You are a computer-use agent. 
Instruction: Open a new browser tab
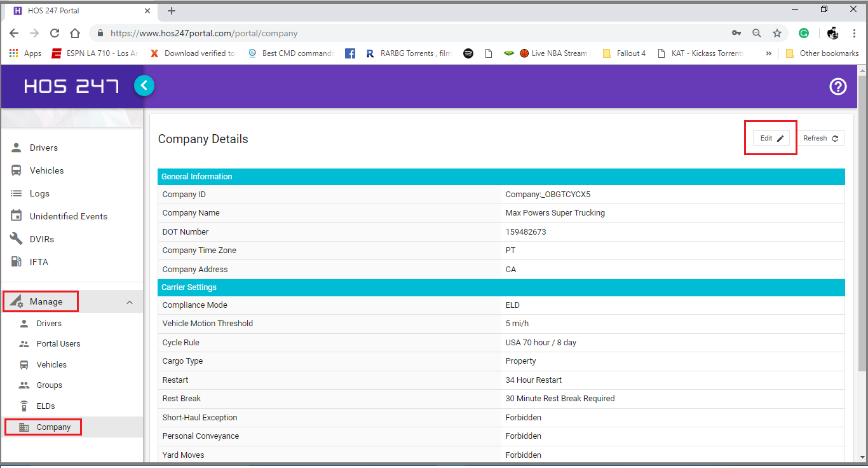tap(172, 11)
